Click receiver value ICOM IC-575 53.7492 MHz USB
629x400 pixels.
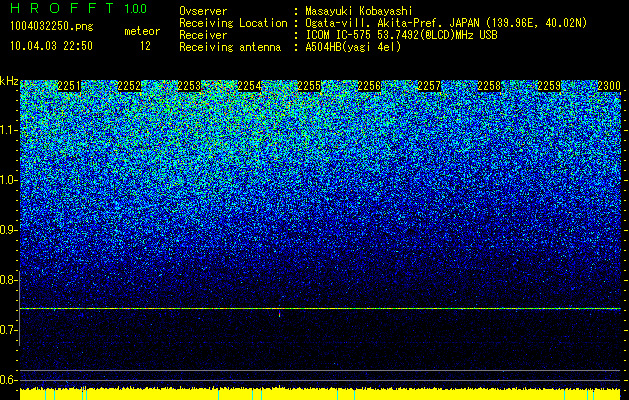click(x=401, y=36)
